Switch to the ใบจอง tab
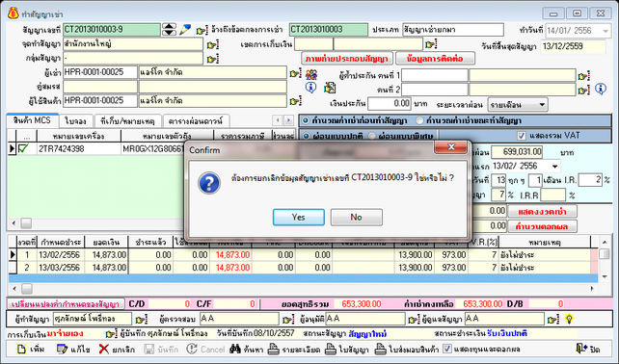Viewport: 619px width, 364px height. tap(76, 120)
